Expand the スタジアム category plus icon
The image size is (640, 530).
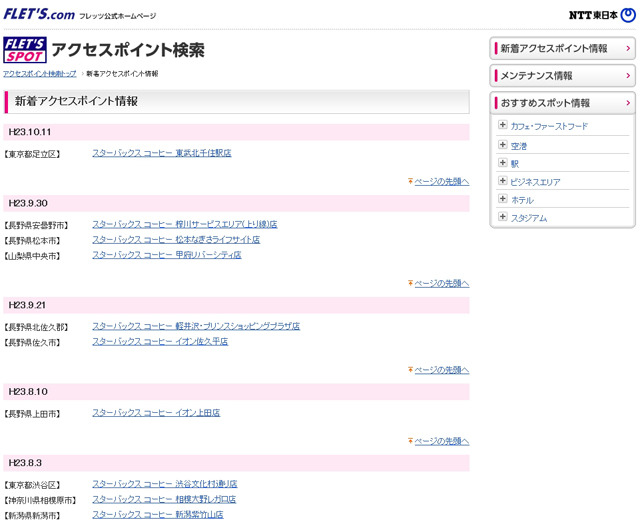click(x=502, y=217)
